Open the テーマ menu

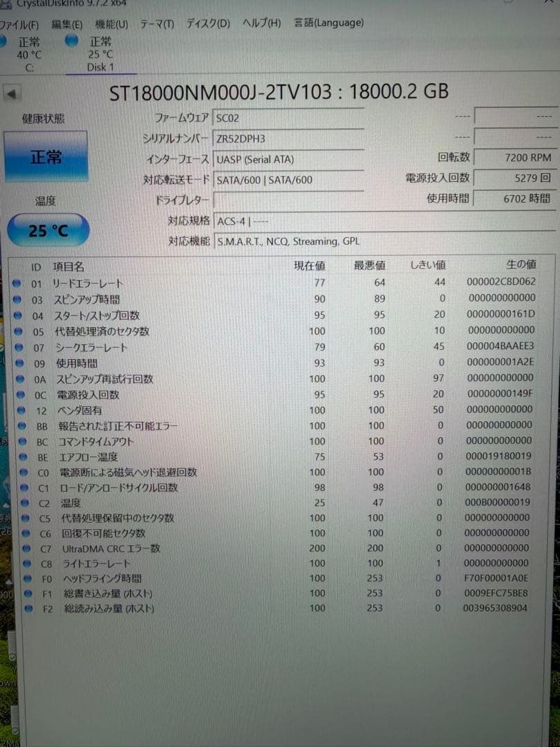[x=157, y=23]
